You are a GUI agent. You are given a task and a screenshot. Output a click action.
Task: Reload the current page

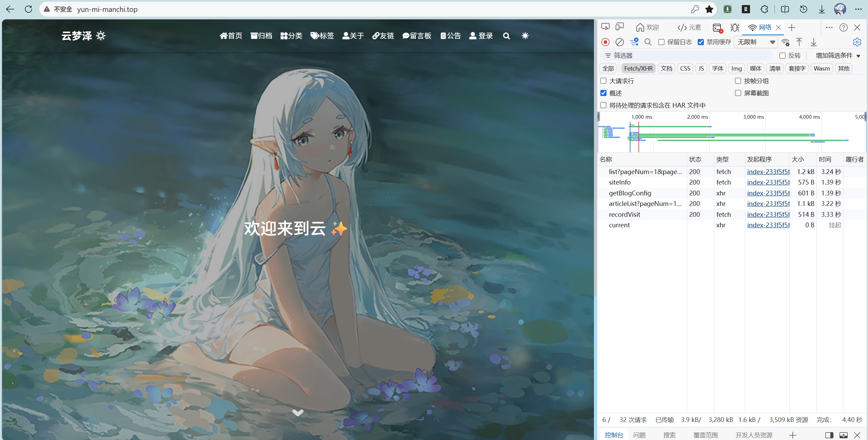point(28,9)
